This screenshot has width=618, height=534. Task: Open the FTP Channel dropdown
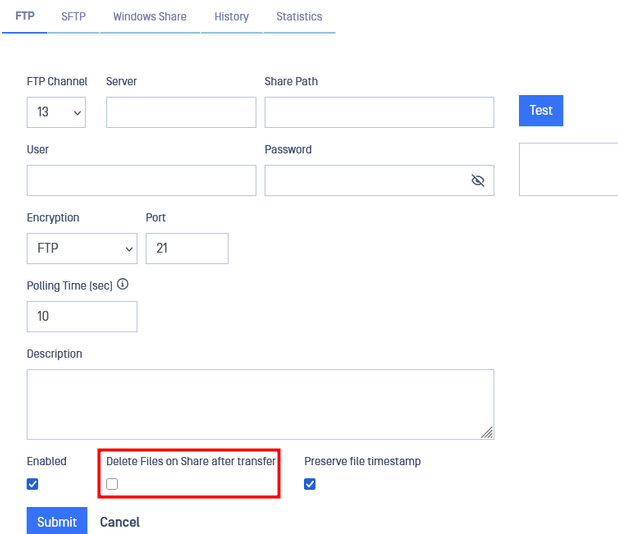click(x=56, y=112)
